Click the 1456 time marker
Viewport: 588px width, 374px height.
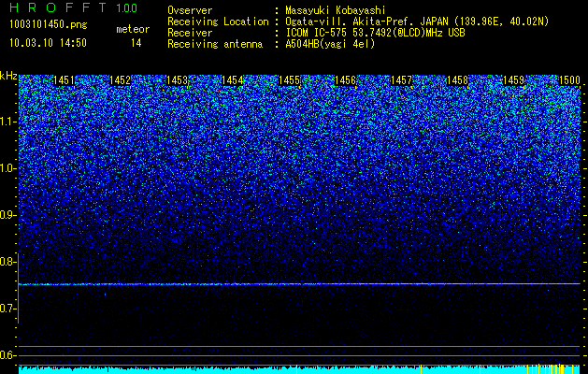(345, 80)
